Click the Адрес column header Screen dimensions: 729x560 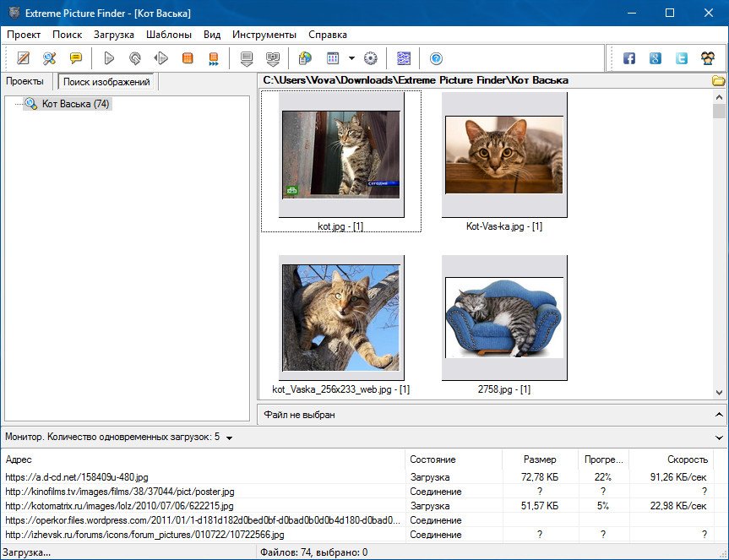point(204,459)
